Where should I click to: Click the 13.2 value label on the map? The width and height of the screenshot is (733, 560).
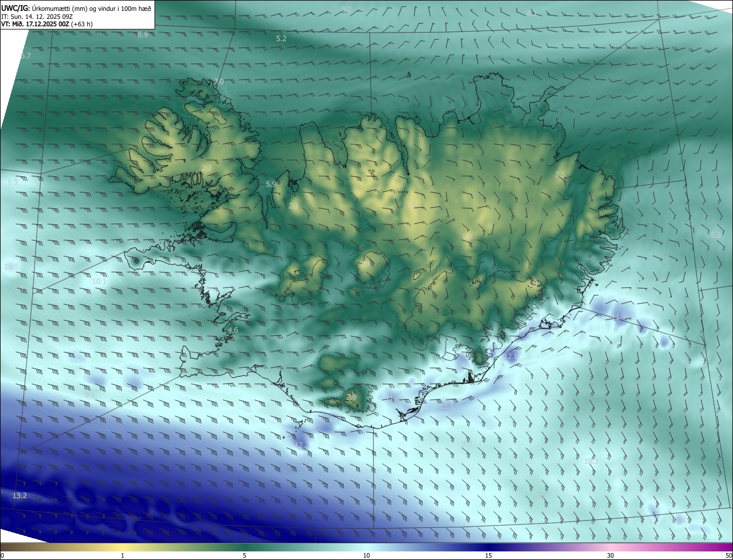[x=19, y=495]
